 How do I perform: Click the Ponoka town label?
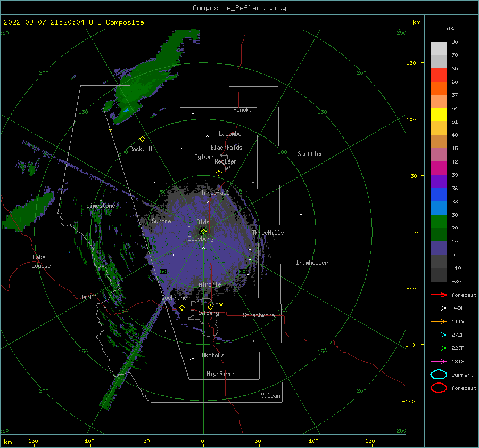coord(243,110)
